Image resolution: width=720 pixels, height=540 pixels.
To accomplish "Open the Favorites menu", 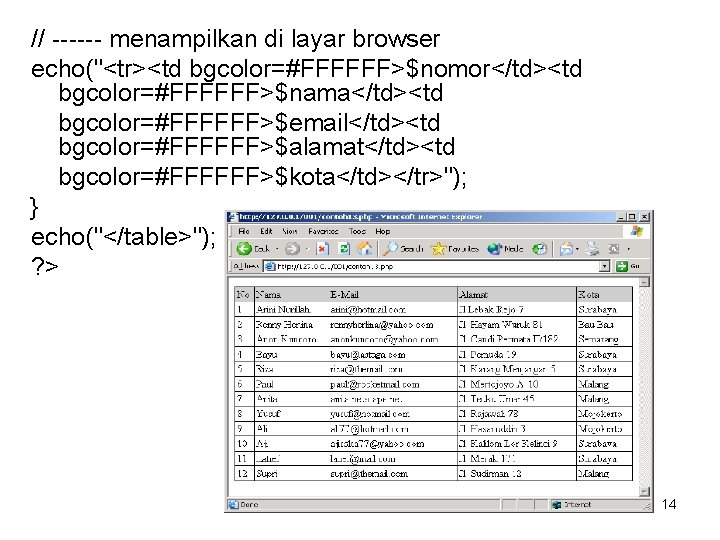I will [323, 231].
